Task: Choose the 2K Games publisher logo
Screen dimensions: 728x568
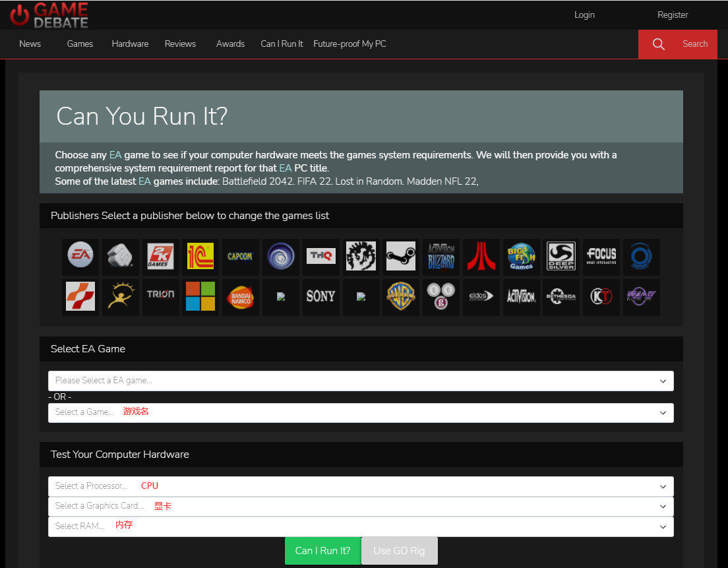Action: 160,256
